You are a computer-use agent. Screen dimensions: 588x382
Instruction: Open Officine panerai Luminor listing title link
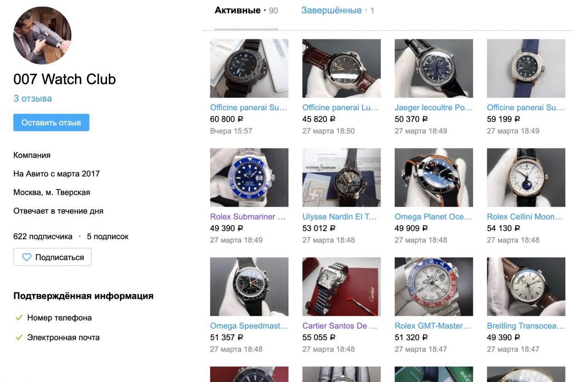pos(340,108)
